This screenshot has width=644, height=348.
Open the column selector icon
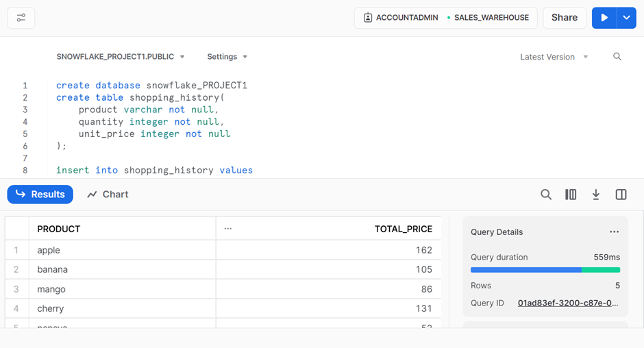(571, 195)
